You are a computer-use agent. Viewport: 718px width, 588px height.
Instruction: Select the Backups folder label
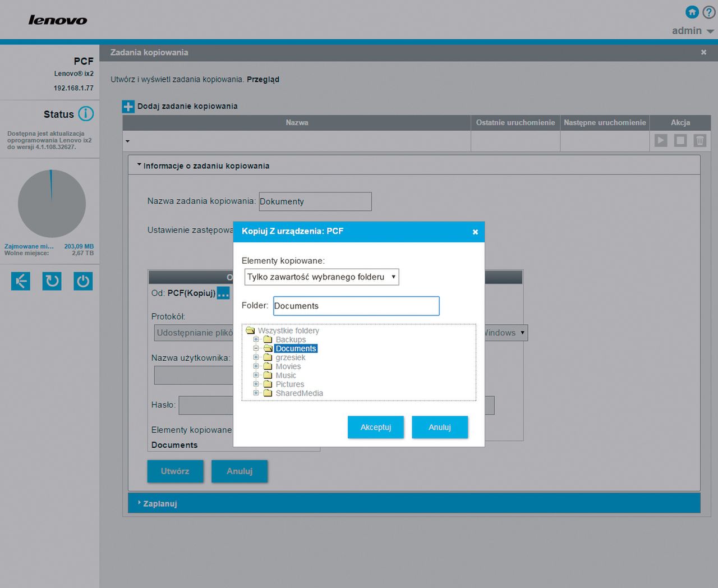tap(291, 339)
